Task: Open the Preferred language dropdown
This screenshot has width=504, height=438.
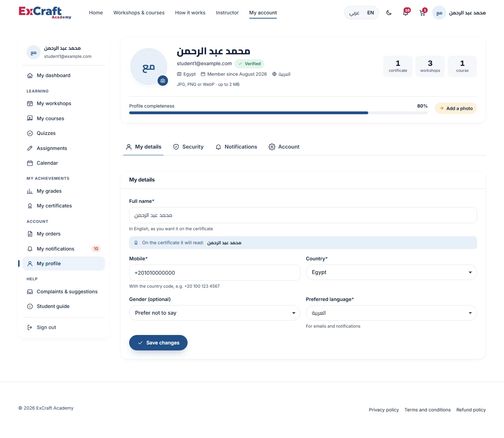Action: (391, 313)
